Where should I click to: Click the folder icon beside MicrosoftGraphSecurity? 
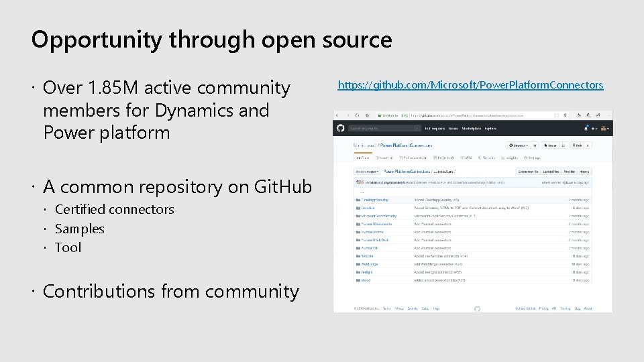(x=358, y=217)
